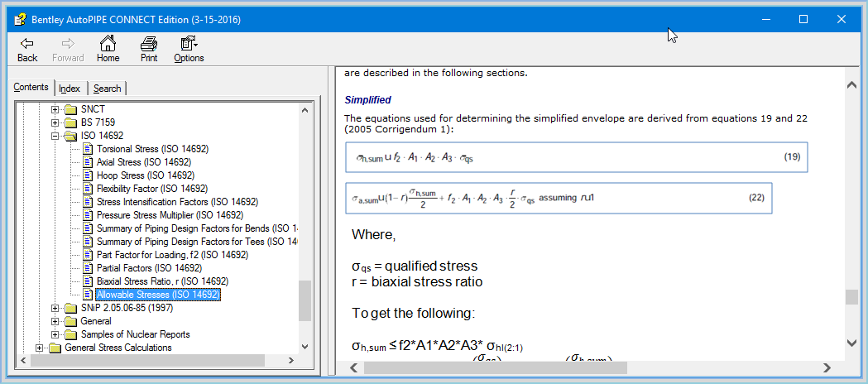This screenshot has width=868, height=384.
Task: Click the Simplified section heading
Action: coord(367,100)
